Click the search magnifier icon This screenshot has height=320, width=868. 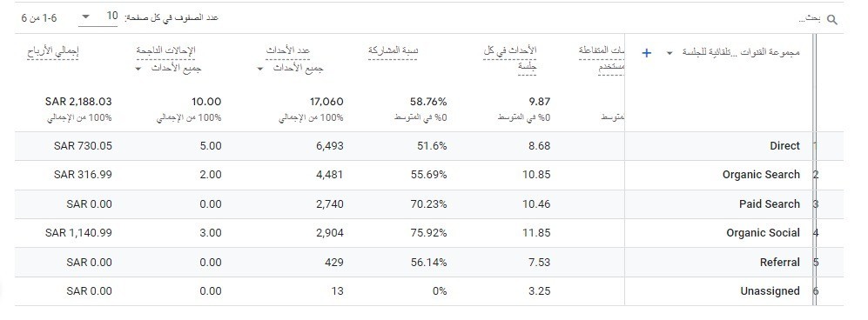pyautogui.click(x=832, y=20)
